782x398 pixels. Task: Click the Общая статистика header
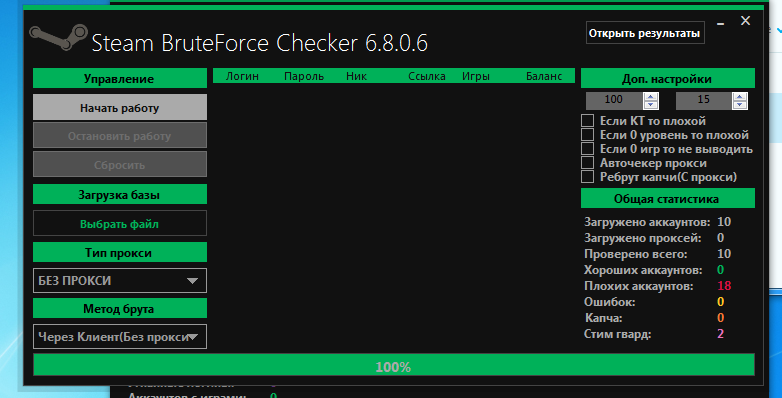[x=667, y=198]
